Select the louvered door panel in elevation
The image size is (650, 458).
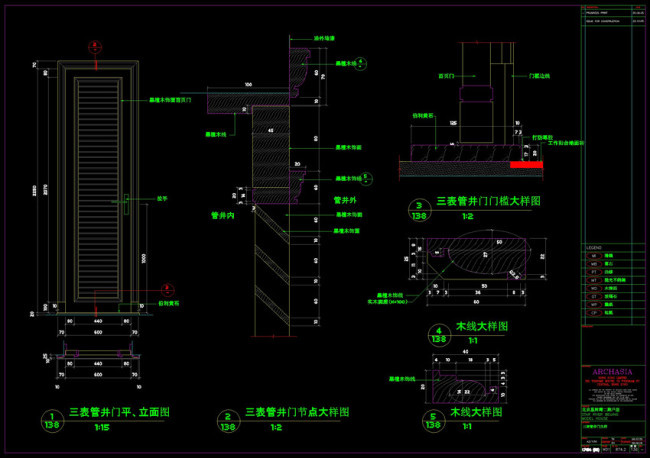click(96, 185)
